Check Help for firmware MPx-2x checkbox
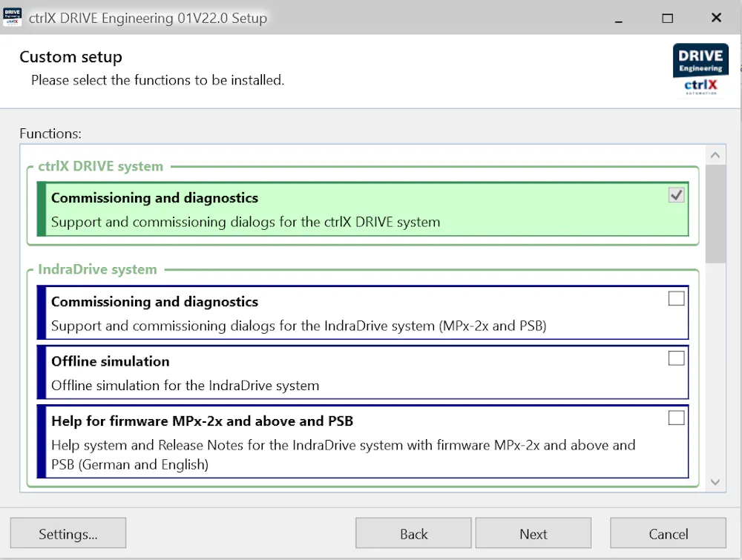Image resolution: width=742 pixels, height=560 pixels. pyautogui.click(x=676, y=418)
